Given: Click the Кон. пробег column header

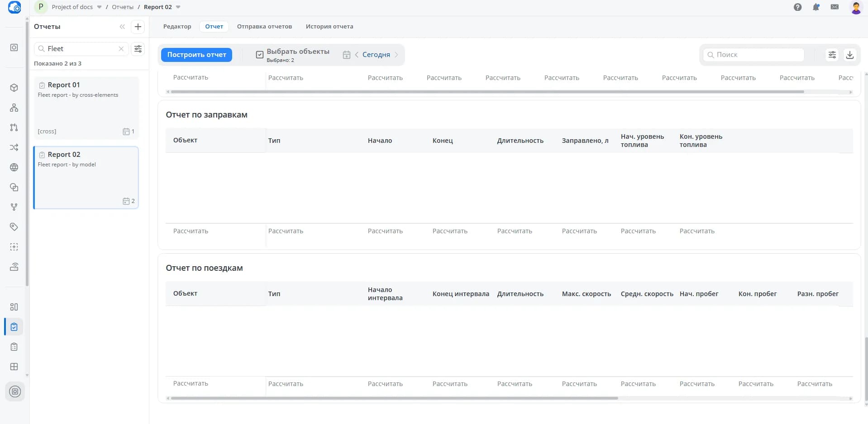Looking at the screenshot, I should tap(757, 294).
